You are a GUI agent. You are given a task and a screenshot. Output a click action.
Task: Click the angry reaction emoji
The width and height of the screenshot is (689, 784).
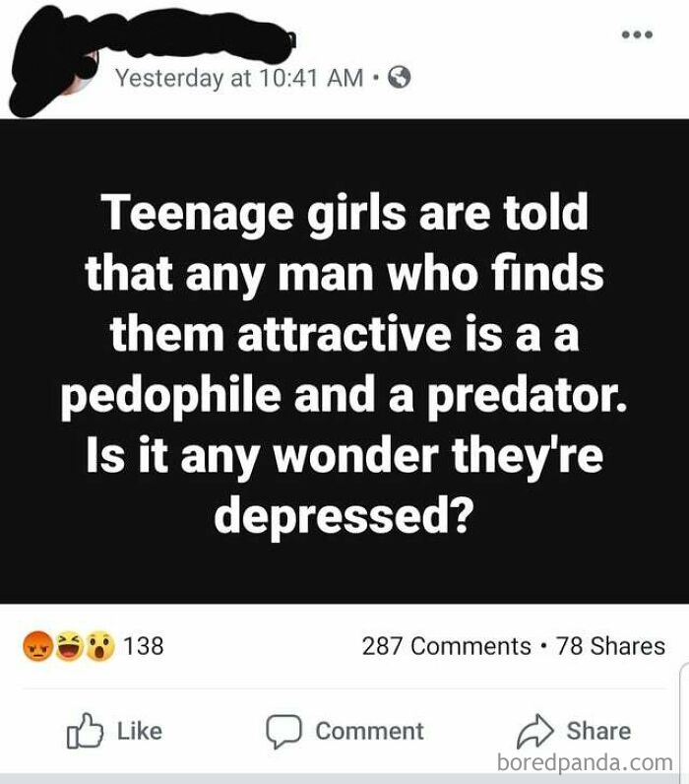coord(37,646)
